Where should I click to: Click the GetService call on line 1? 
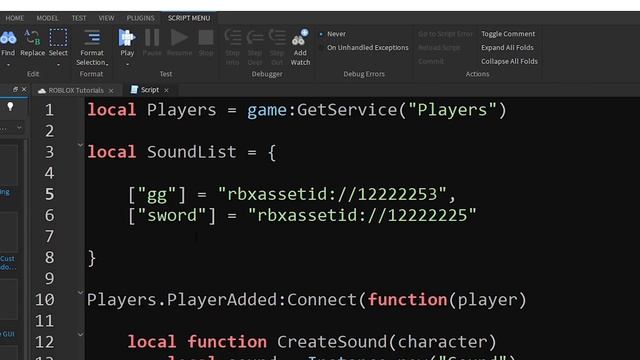coord(347,110)
